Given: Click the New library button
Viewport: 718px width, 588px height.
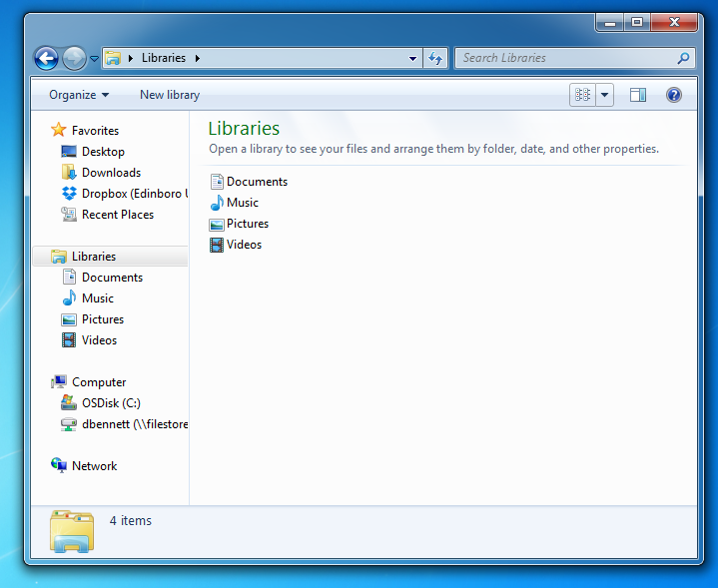Looking at the screenshot, I should 170,95.
